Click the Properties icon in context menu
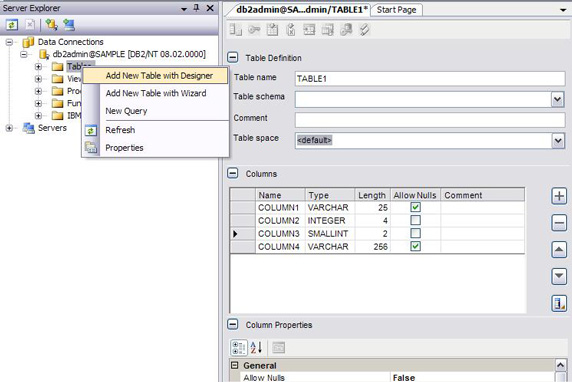572x382 pixels. pos(91,147)
